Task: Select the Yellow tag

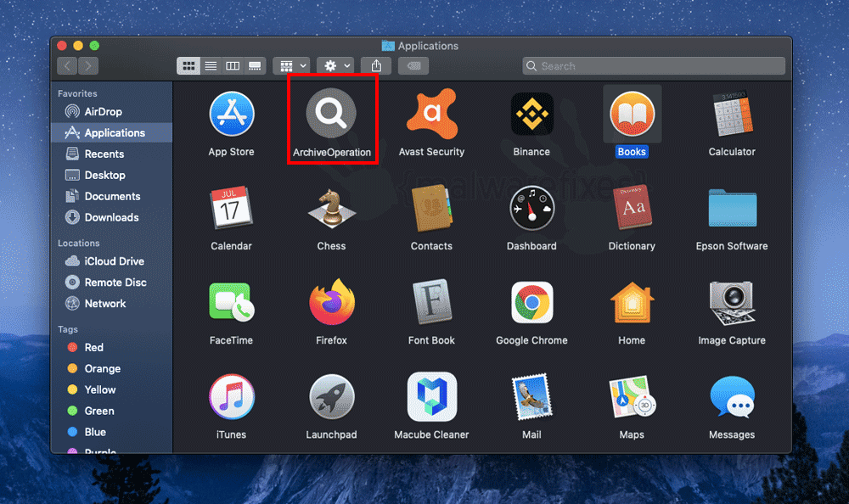Action: tap(111, 389)
